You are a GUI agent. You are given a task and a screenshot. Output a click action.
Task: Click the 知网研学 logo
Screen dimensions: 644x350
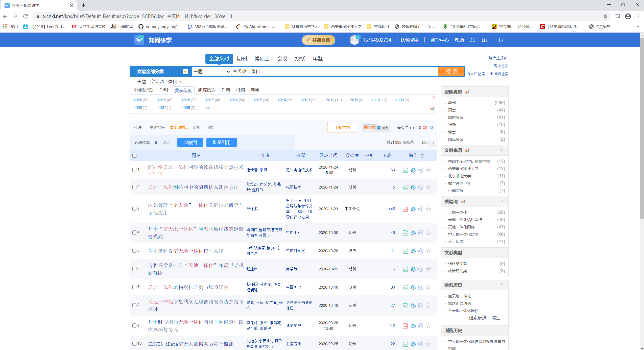tap(152, 40)
